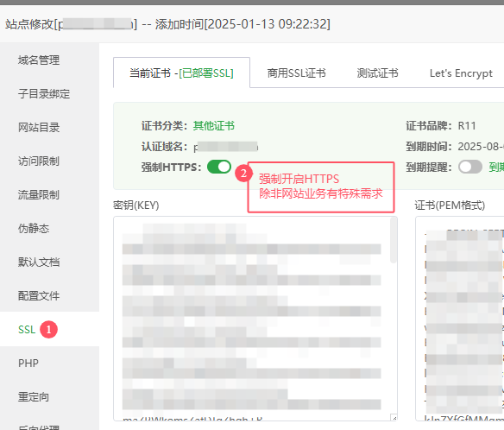Go to 重定向 settings
Viewport: 504px width, 430px height.
click(34, 397)
